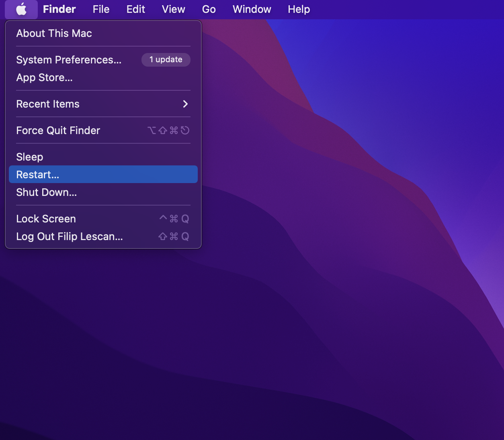Click the 1 update badge
The image size is (504, 440).
click(x=166, y=59)
